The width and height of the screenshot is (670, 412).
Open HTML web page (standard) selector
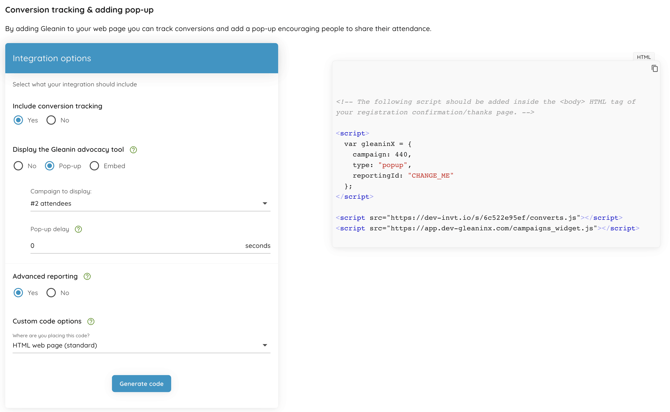click(141, 345)
